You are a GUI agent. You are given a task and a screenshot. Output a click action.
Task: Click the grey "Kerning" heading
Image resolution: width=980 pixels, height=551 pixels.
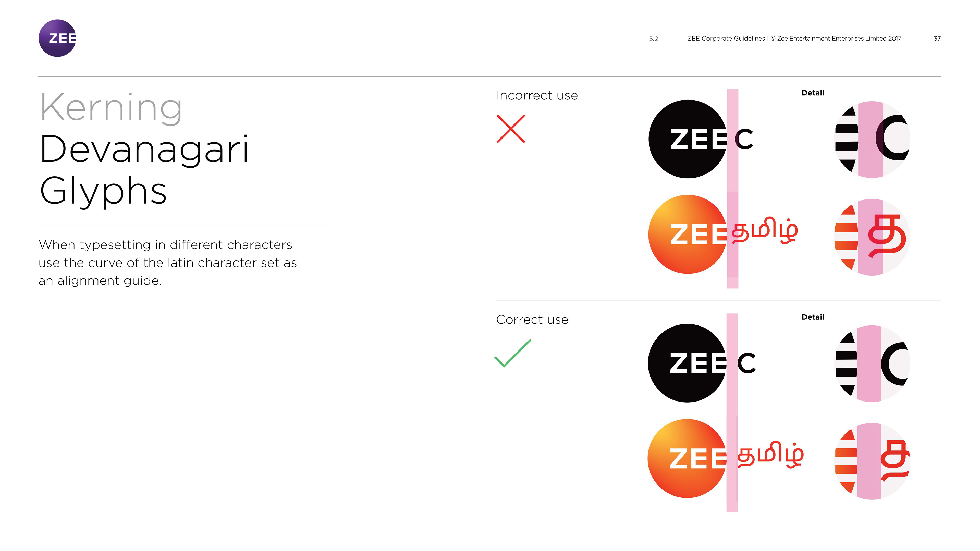[111, 108]
